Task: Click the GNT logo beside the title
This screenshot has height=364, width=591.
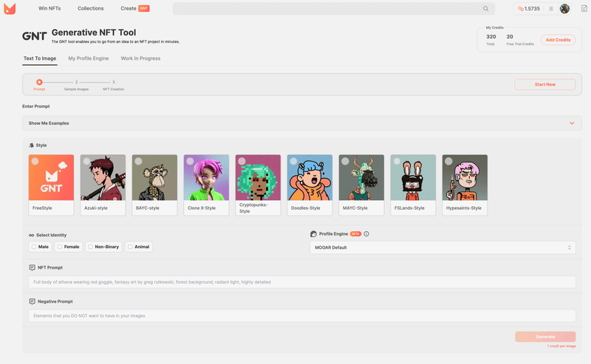Action: (x=34, y=36)
